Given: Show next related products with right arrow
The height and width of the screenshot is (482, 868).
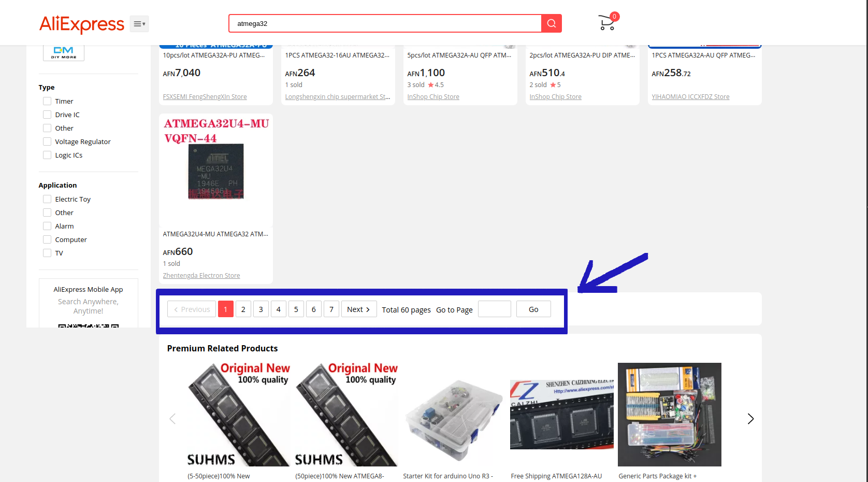Looking at the screenshot, I should pyautogui.click(x=750, y=419).
